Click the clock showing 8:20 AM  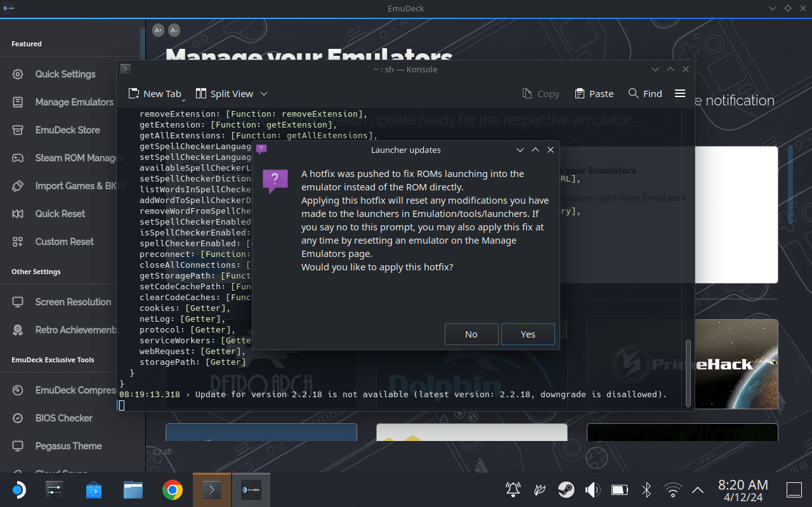point(743,485)
